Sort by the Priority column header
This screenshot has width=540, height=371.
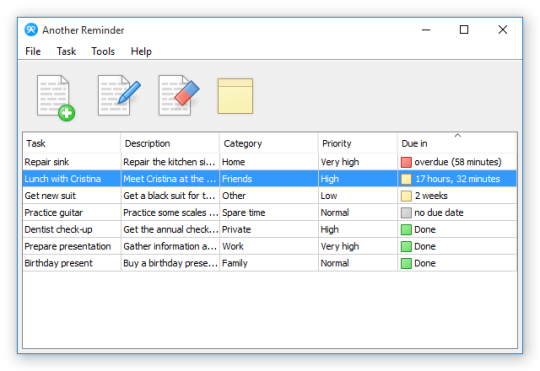(358, 143)
